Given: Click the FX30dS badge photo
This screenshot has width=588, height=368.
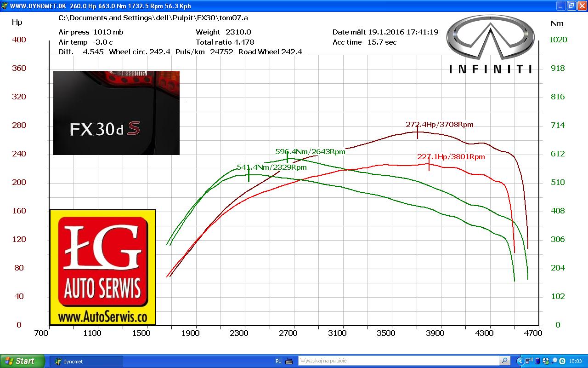Looking at the screenshot, I should [116, 113].
